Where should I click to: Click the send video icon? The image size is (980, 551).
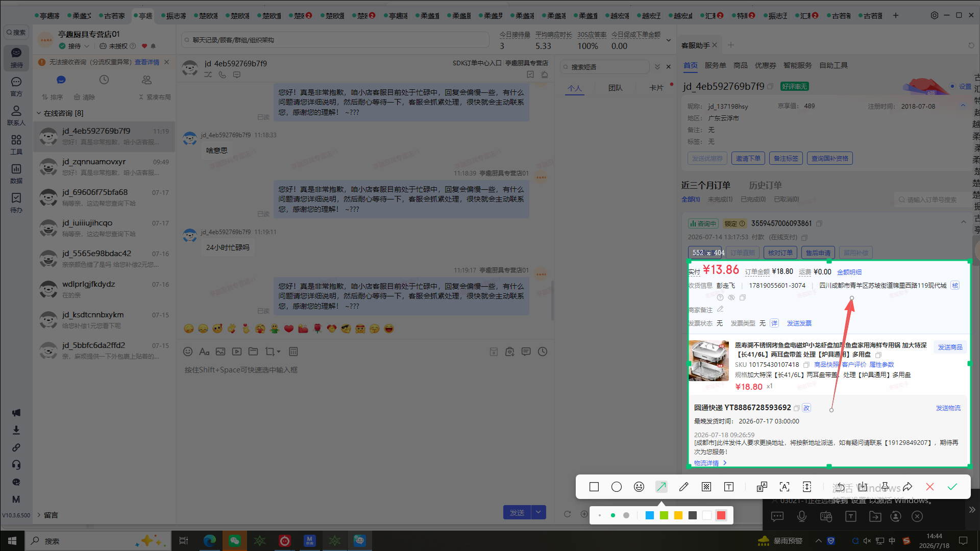237,352
